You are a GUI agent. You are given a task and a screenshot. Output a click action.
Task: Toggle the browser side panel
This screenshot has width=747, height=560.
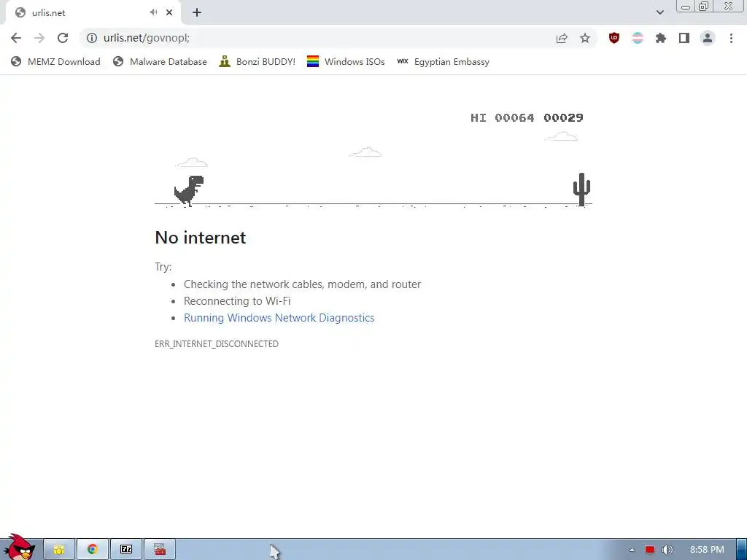684,38
